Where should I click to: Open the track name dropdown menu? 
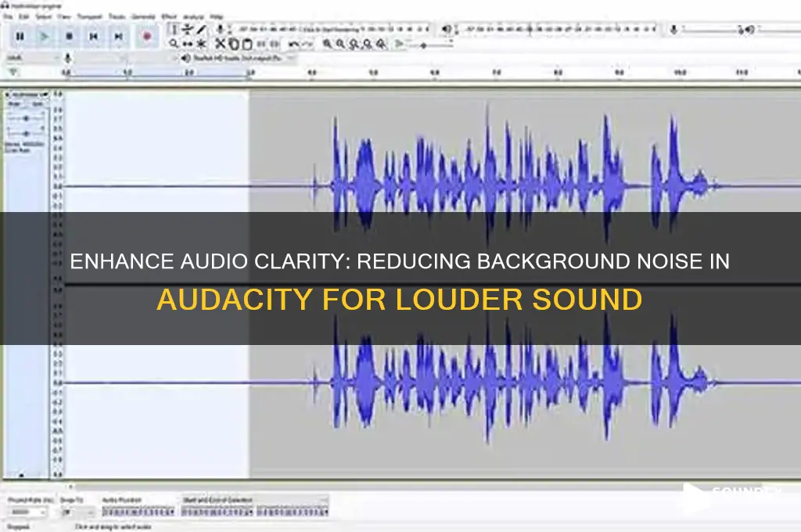click(x=30, y=95)
